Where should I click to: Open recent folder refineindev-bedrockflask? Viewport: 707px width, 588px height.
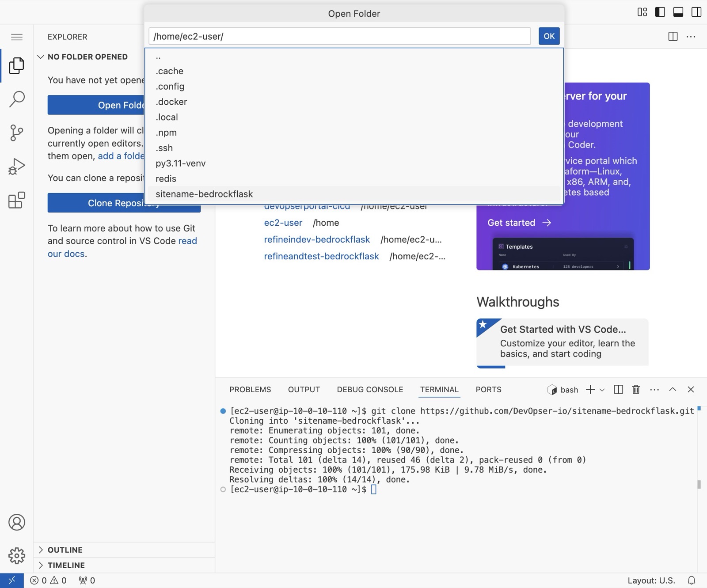coord(317,239)
